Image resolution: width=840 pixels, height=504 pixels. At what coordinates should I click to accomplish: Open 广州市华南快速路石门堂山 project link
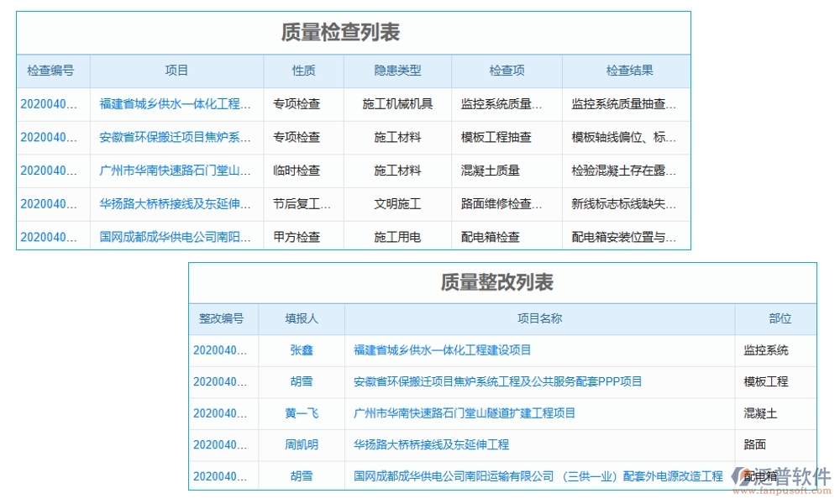(175, 171)
